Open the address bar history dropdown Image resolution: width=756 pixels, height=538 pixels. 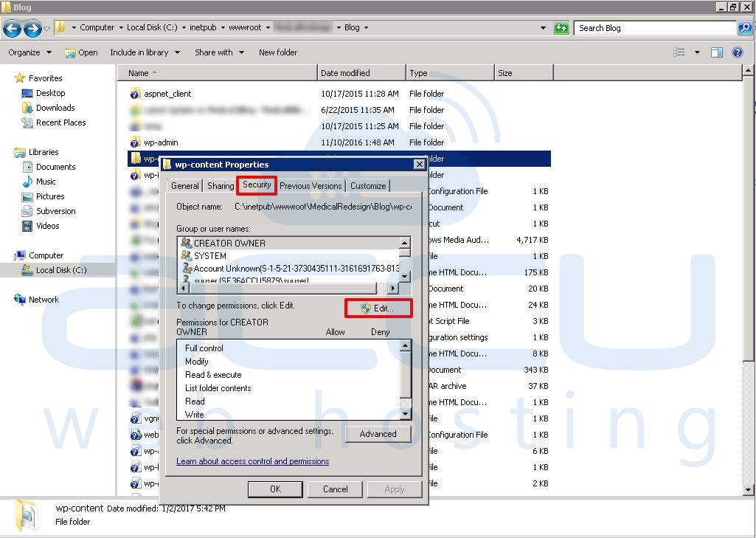(x=544, y=27)
